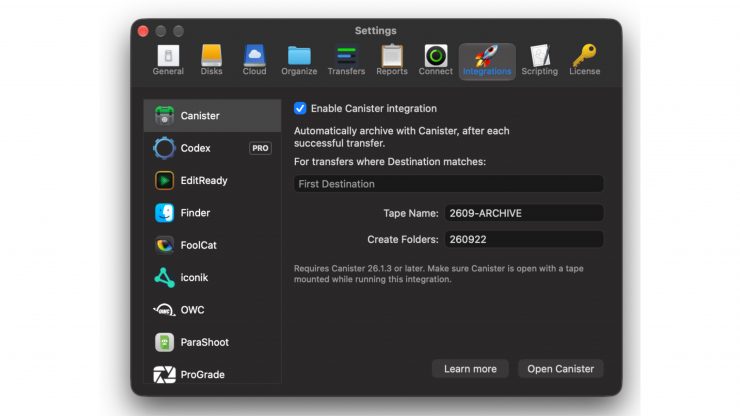Select the iconik integration
Viewport: 740px width, 416px height.
[212, 278]
